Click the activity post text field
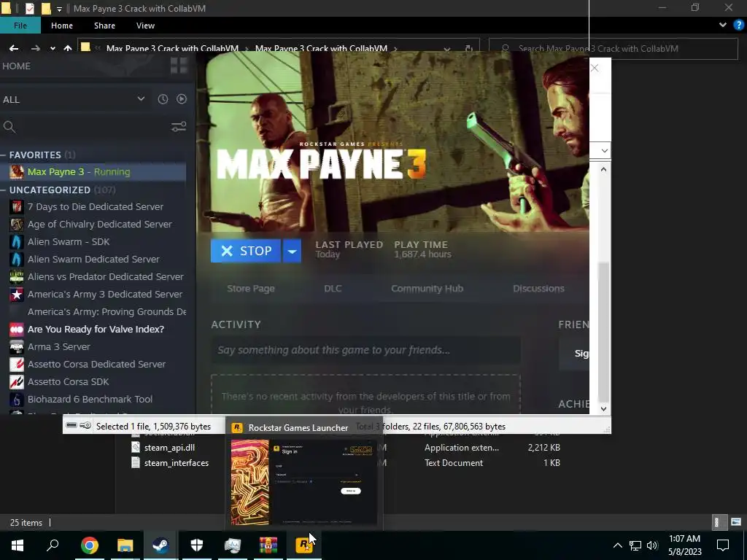This screenshot has width=747, height=560. coord(365,350)
